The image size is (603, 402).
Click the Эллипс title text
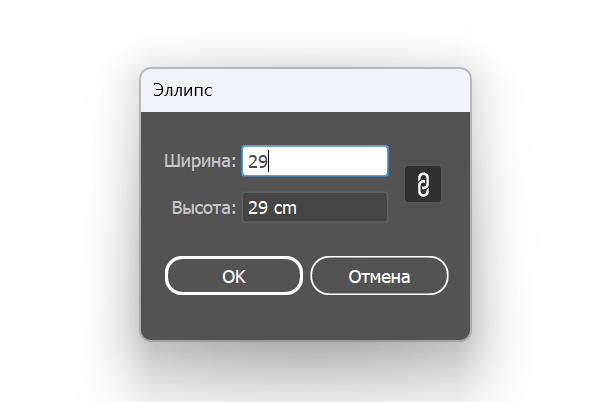(x=182, y=90)
